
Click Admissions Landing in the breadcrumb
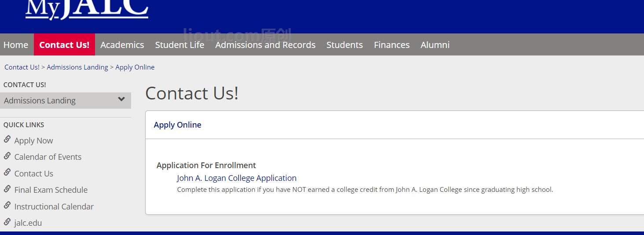[x=77, y=67]
